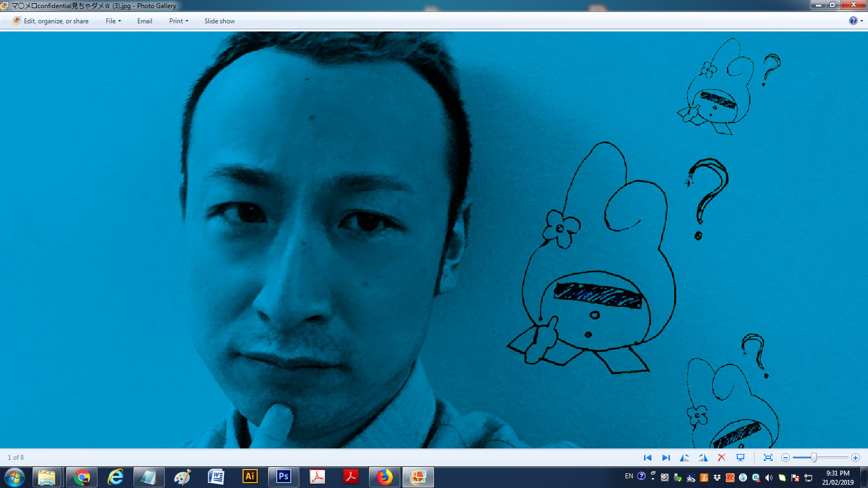868x488 pixels.
Task: Open Action Center flag icon
Action: (795, 478)
